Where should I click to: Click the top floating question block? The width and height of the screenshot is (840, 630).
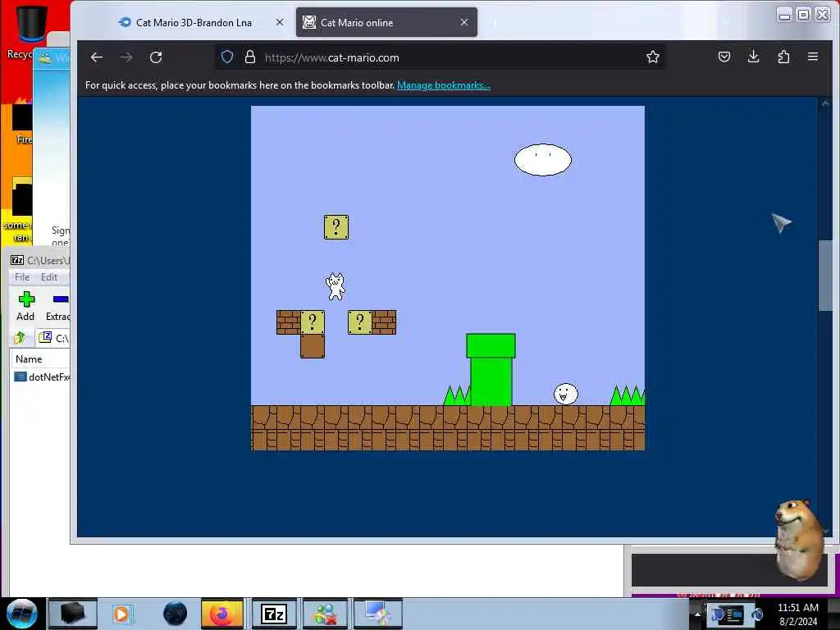coord(336,227)
